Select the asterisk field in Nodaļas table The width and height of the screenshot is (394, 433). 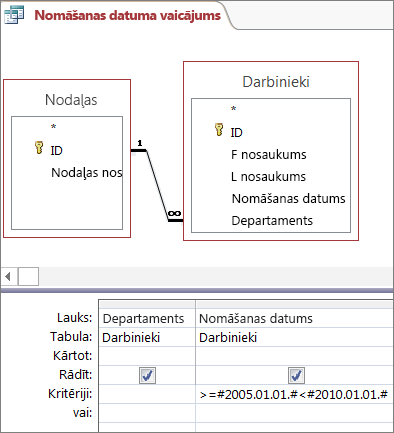[53, 127]
